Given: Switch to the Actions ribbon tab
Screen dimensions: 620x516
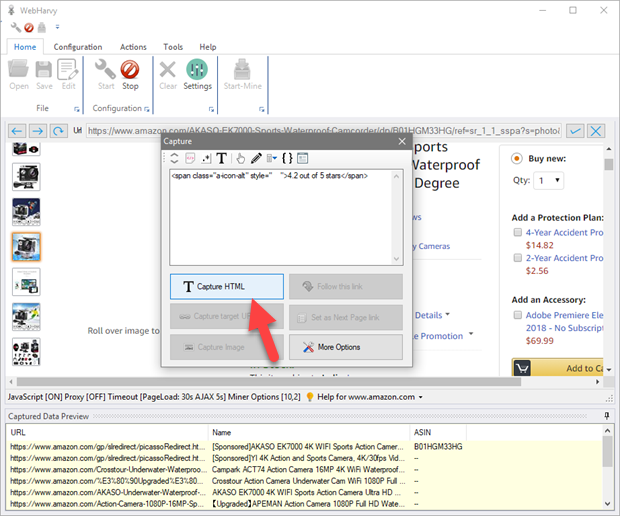Looking at the screenshot, I should 133,47.
